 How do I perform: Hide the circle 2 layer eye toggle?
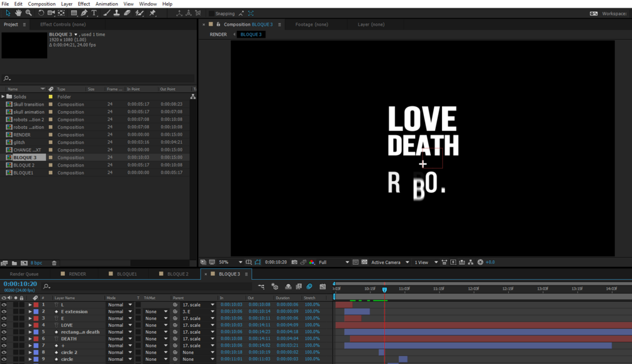pos(4,352)
